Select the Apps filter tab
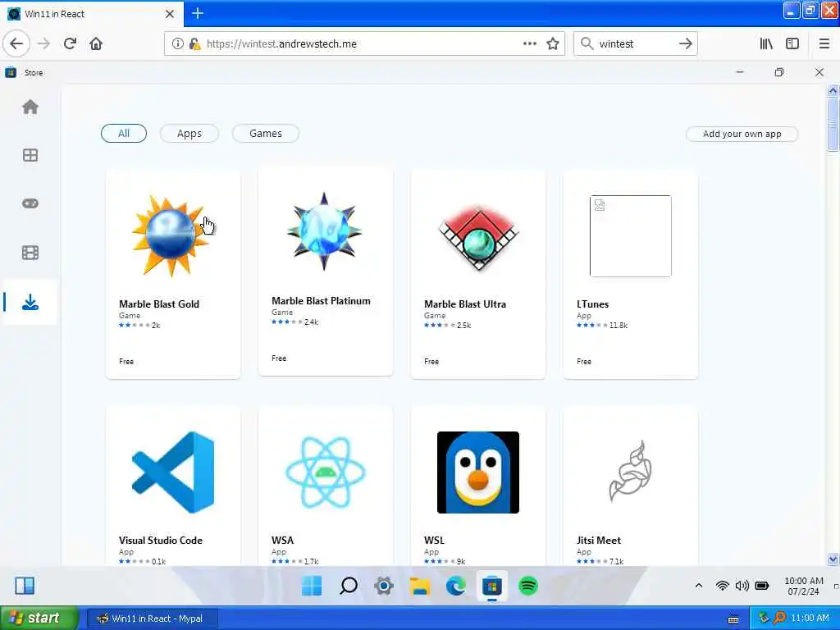Screen dimensions: 840x630 pyautogui.click(x=189, y=134)
